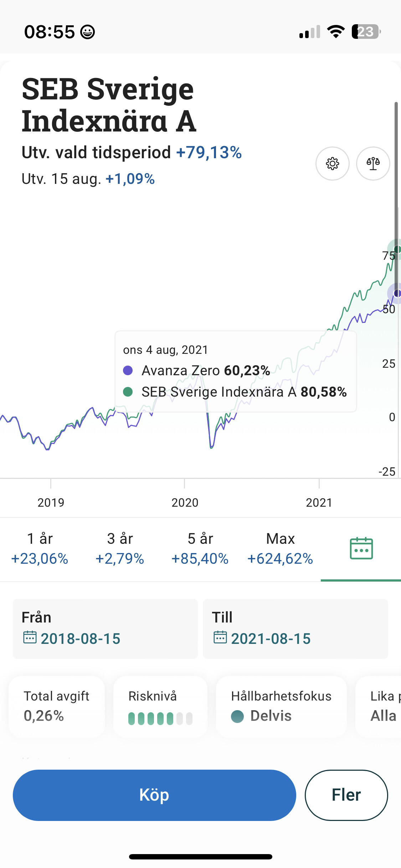The image size is (401, 868).
Task: Tap calendar icon in Till field
Action: point(220,637)
